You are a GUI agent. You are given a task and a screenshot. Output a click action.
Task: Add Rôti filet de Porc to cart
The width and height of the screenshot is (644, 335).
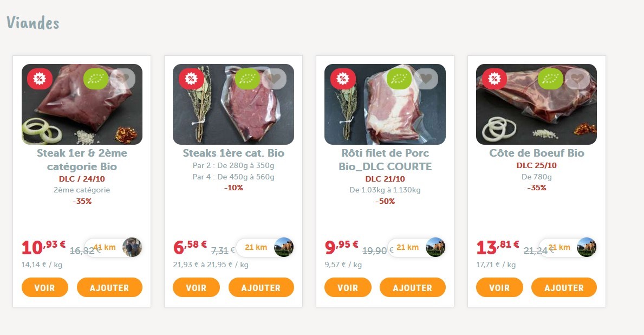413,287
